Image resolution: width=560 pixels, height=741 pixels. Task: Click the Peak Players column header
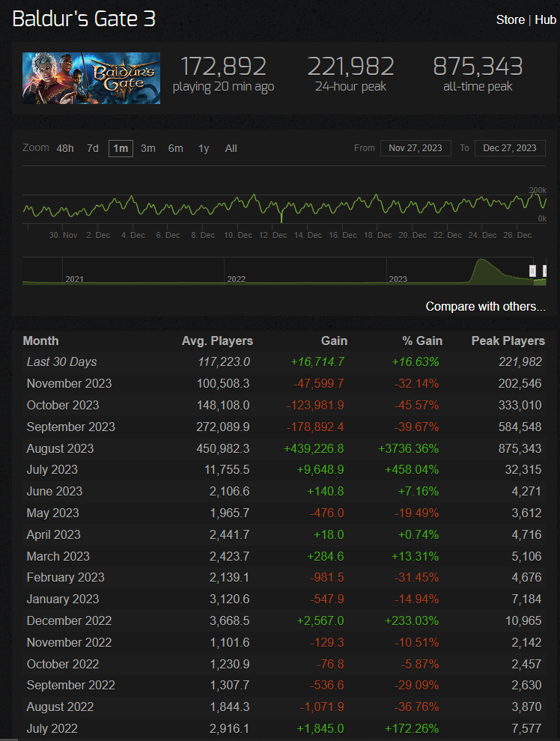coord(508,341)
